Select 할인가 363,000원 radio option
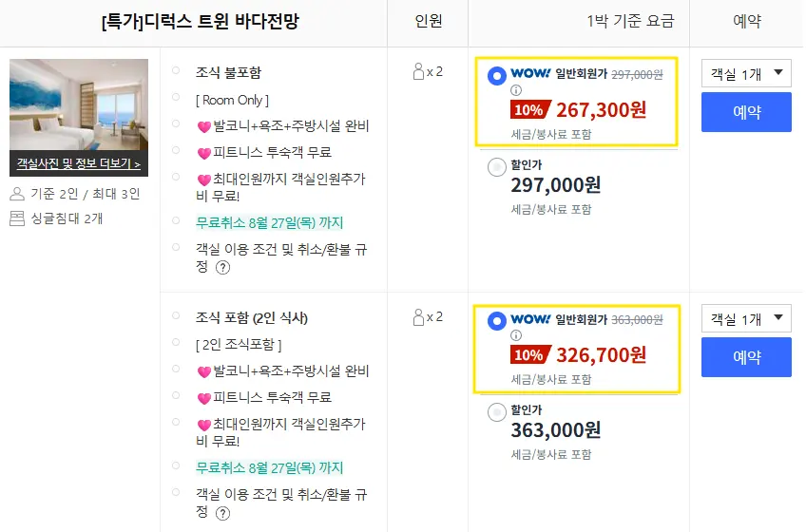 [x=496, y=412]
